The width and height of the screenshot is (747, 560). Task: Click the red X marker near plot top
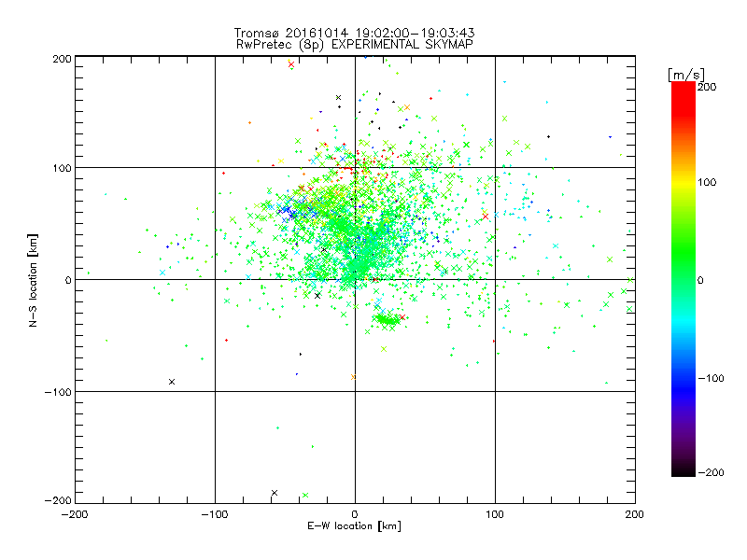point(291,64)
